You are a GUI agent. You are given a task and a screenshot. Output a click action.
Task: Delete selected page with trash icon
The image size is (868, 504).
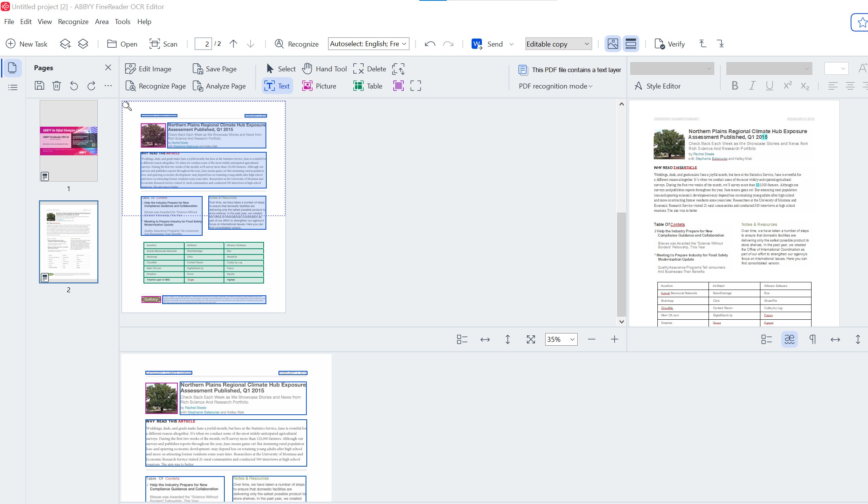[x=56, y=85]
